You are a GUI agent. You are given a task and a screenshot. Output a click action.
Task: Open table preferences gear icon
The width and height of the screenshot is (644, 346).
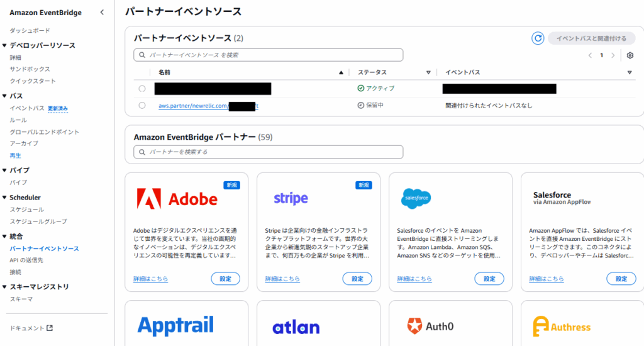pyautogui.click(x=630, y=55)
